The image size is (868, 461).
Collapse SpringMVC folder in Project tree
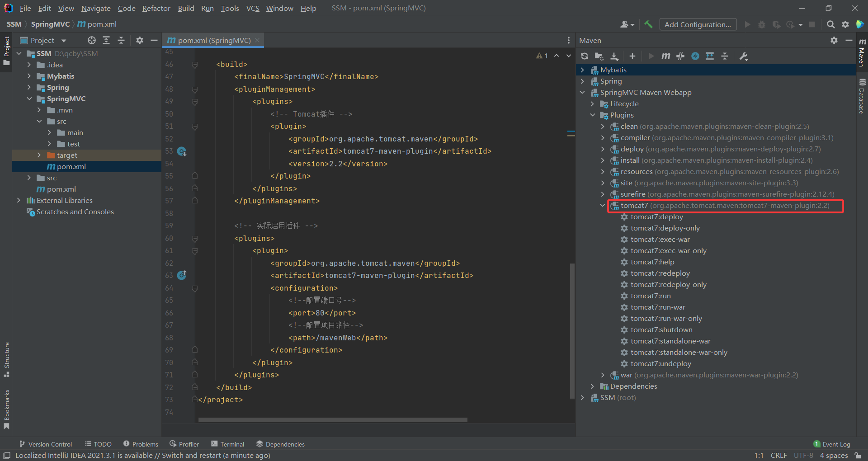pos(29,99)
